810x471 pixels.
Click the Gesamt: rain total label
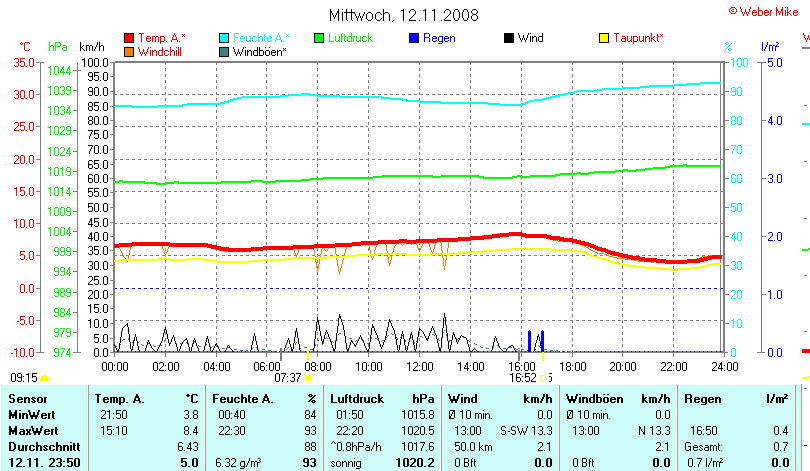[703, 447]
